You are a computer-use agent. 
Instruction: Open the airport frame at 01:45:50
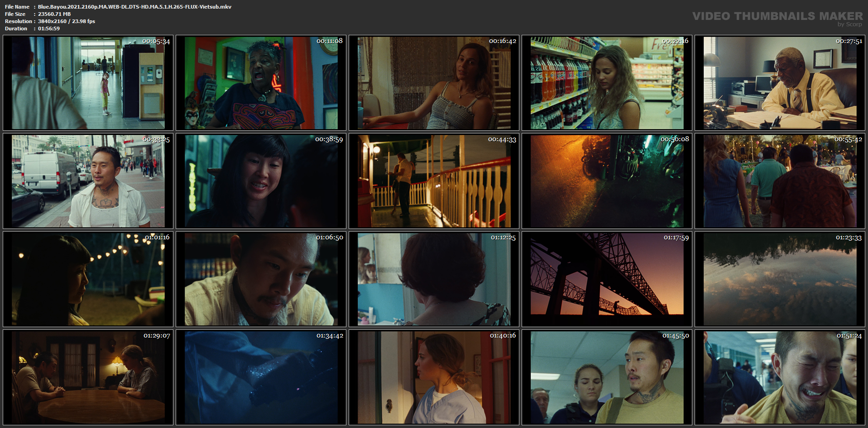pyautogui.click(x=607, y=377)
